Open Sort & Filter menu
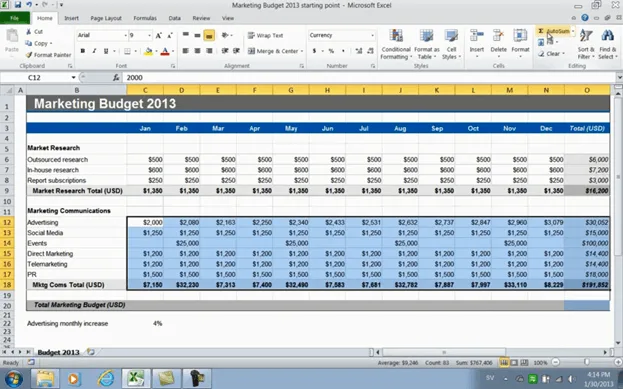Screen dimensions: 623x389 point(586,45)
